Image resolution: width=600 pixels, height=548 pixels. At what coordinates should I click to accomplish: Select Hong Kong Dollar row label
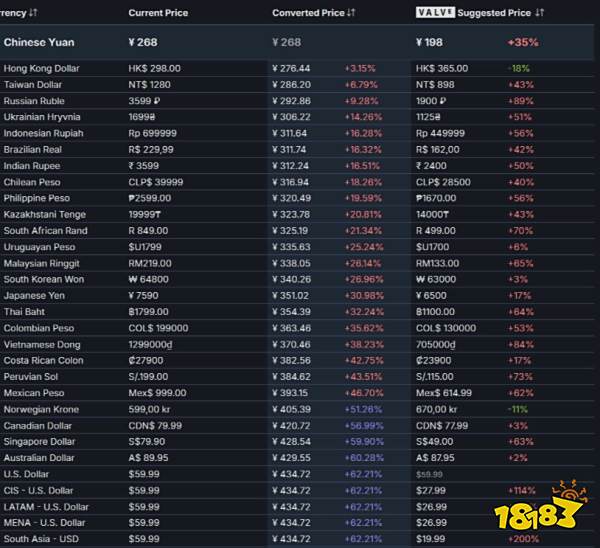point(41,68)
